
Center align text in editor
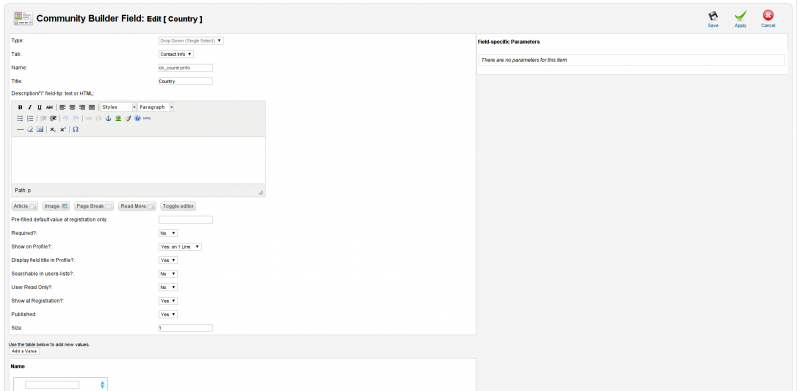(x=72, y=107)
